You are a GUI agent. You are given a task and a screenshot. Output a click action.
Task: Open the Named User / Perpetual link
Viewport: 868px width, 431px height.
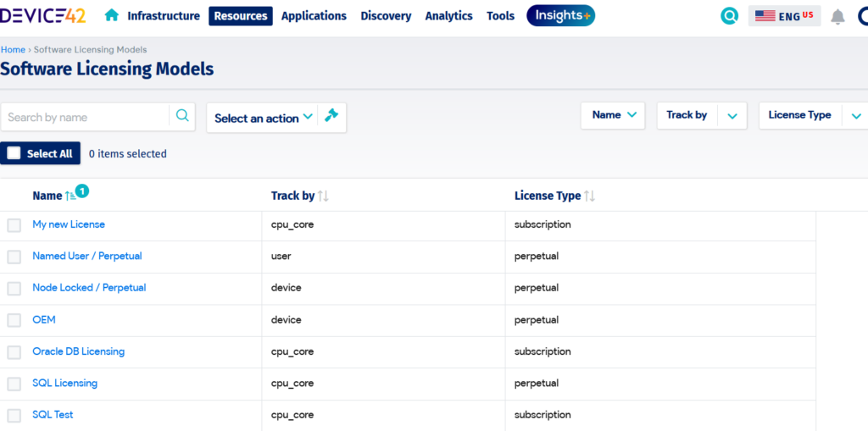(x=87, y=257)
